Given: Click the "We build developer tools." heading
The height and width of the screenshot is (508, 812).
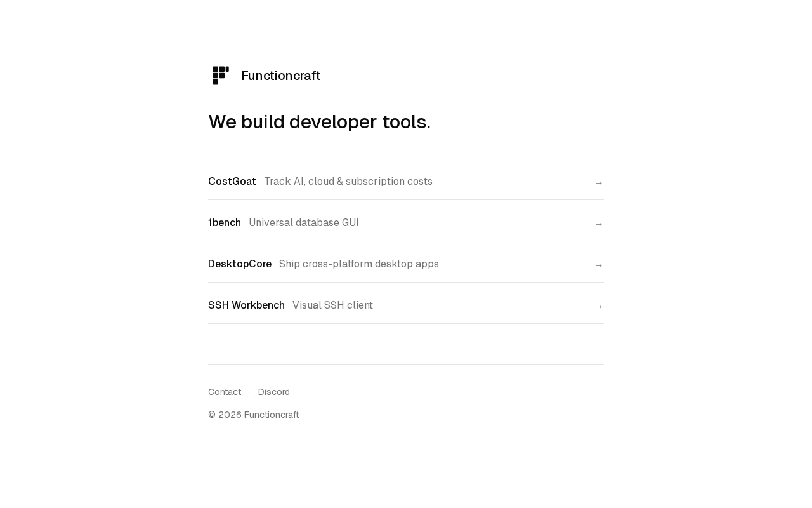Looking at the screenshot, I should [319, 122].
